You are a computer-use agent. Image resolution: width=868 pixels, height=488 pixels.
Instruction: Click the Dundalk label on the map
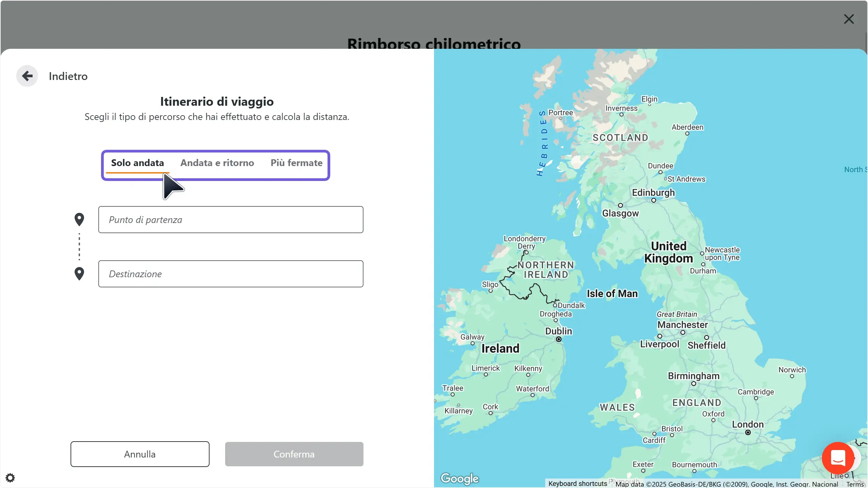(571, 305)
